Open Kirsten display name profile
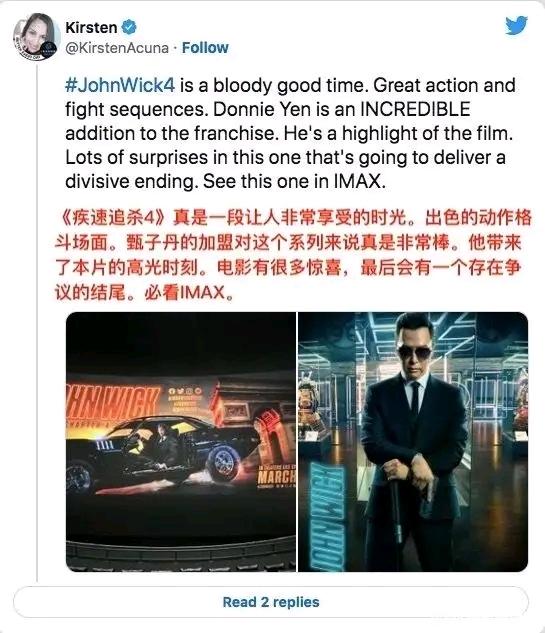The height and width of the screenshot is (633, 545). click(91, 27)
